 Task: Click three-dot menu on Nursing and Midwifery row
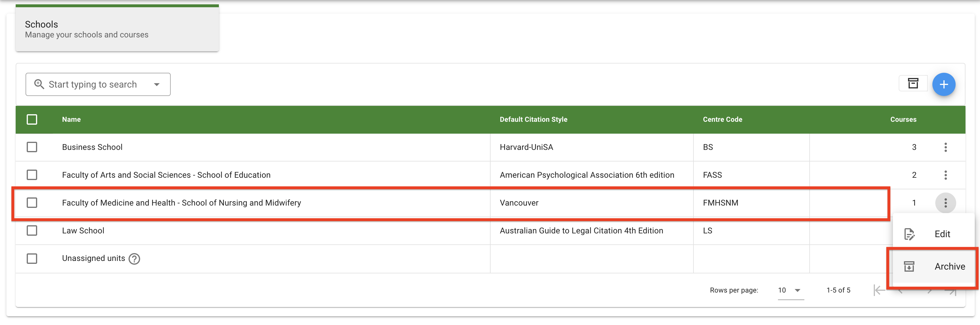945,203
